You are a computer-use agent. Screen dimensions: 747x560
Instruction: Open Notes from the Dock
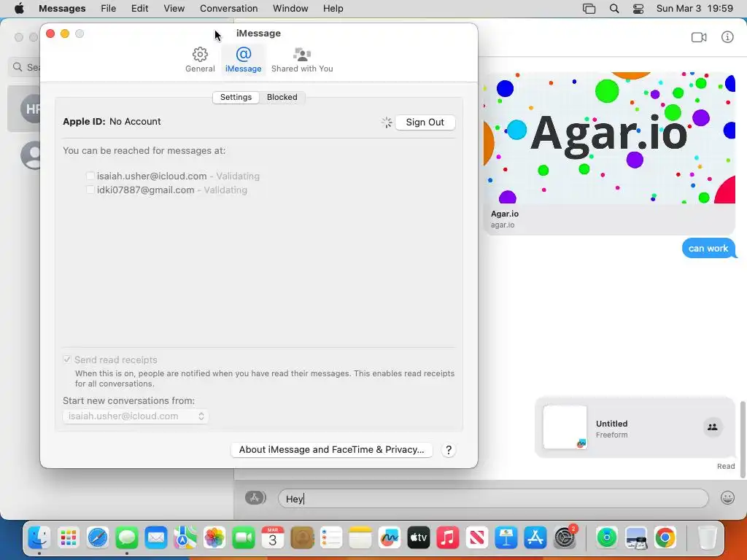(360, 537)
